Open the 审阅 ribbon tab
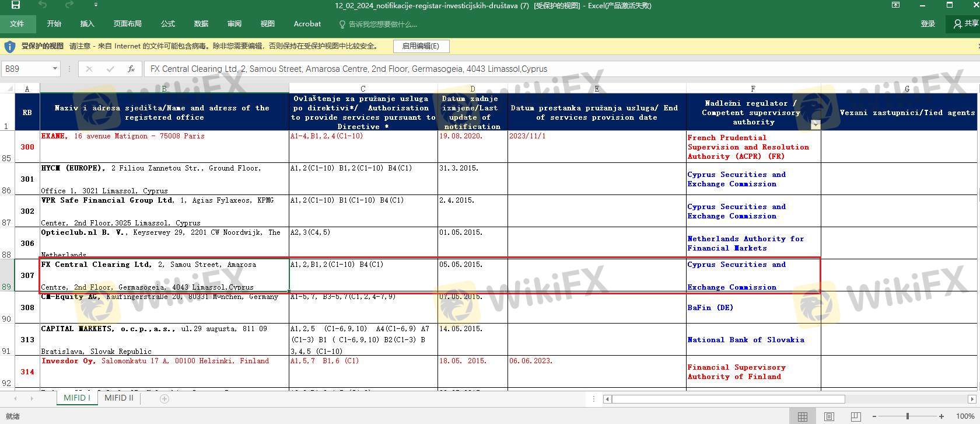The width and height of the screenshot is (980, 424). click(x=235, y=24)
